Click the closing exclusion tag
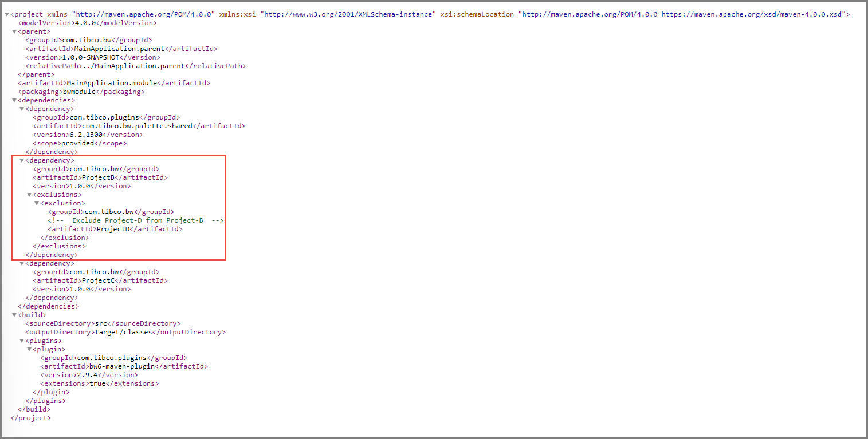868x439 pixels. (65, 238)
